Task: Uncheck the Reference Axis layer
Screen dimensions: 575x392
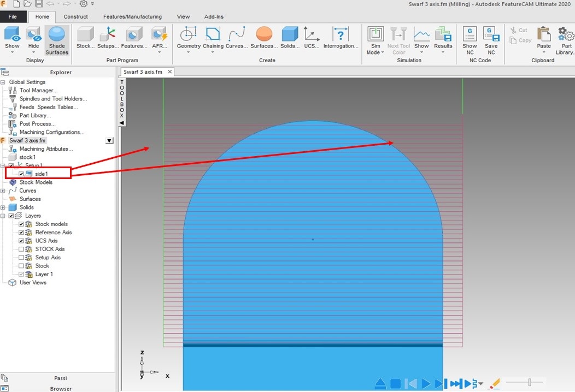Action: click(x=20, y=232)
